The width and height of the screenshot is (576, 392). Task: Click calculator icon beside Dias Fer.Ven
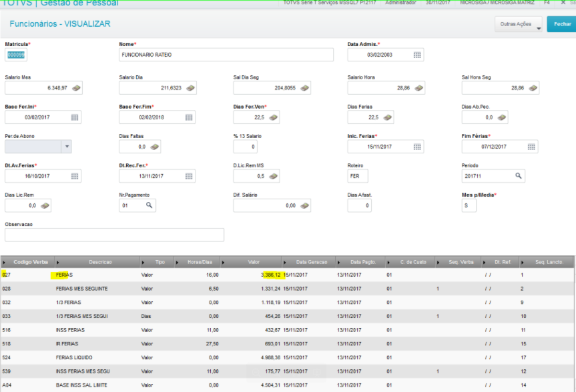coord(273,117)
